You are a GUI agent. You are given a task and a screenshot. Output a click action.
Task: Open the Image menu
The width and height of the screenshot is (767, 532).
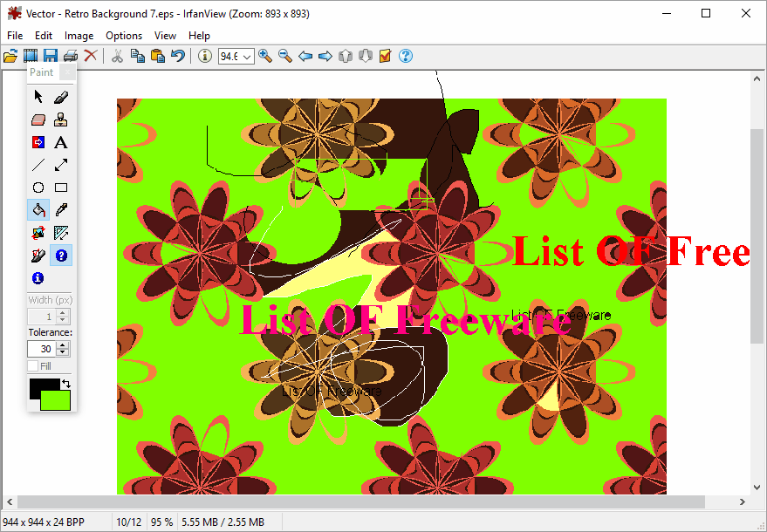point(79,36)
